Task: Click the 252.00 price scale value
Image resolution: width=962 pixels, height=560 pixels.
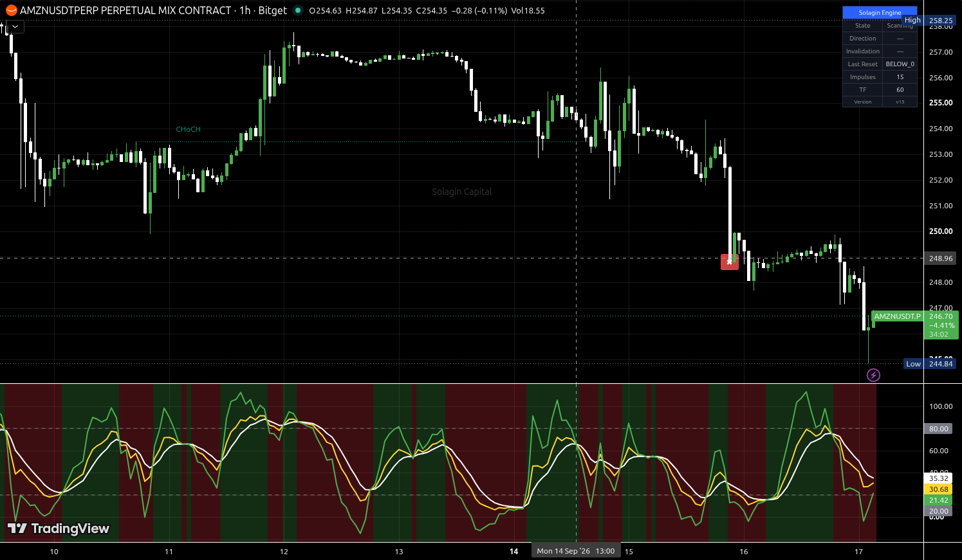Action: (x=941, y=180)
